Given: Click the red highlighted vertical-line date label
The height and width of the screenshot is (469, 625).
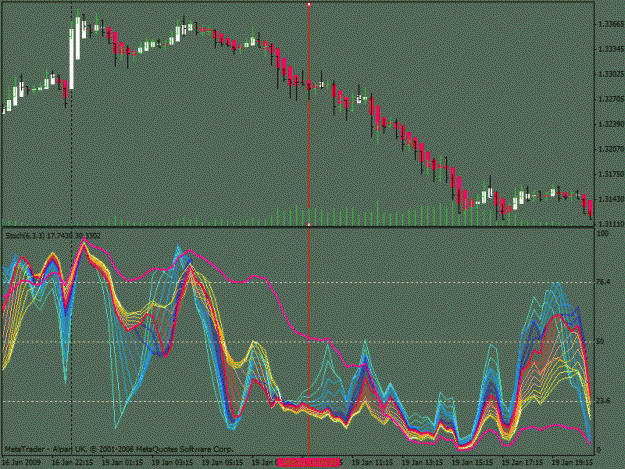Looking at the screenshot, I should pyautogui.click(x=309, y=463).
